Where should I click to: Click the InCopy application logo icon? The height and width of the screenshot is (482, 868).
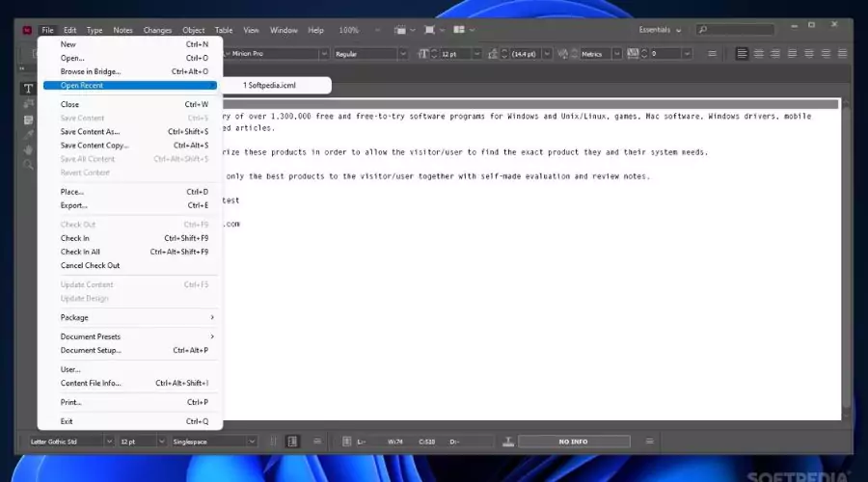point(27,30)
